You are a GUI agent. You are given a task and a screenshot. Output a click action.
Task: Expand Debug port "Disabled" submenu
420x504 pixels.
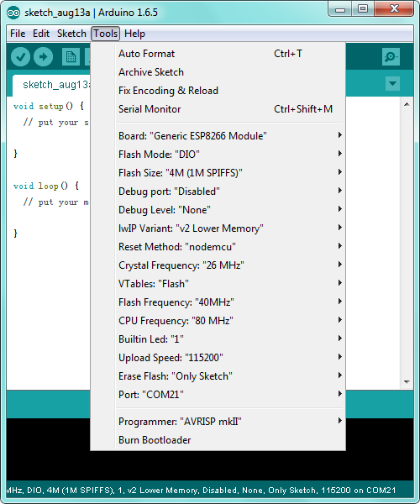[x=218, y=192]
